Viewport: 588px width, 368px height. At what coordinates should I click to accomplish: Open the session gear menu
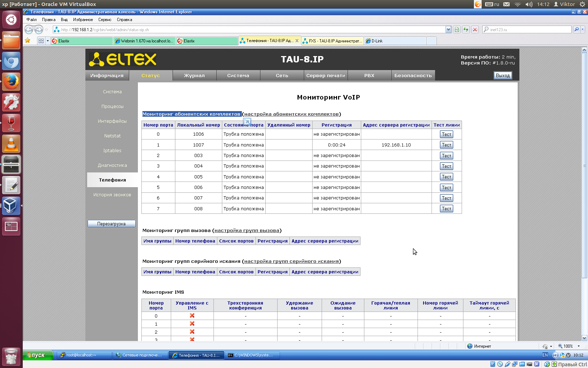[x=582, y=4]
